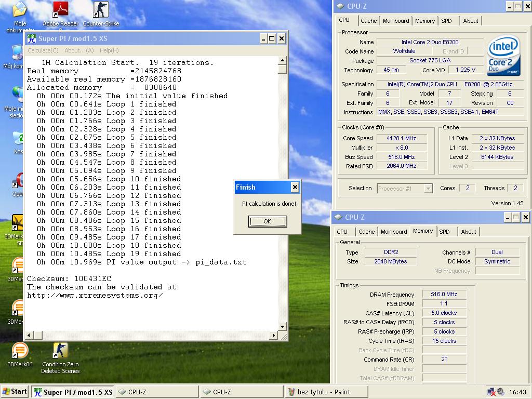Switch to Super PI taskbar button
The height and width of the screenshot is (399, 532).
click(x=73, y=392)
